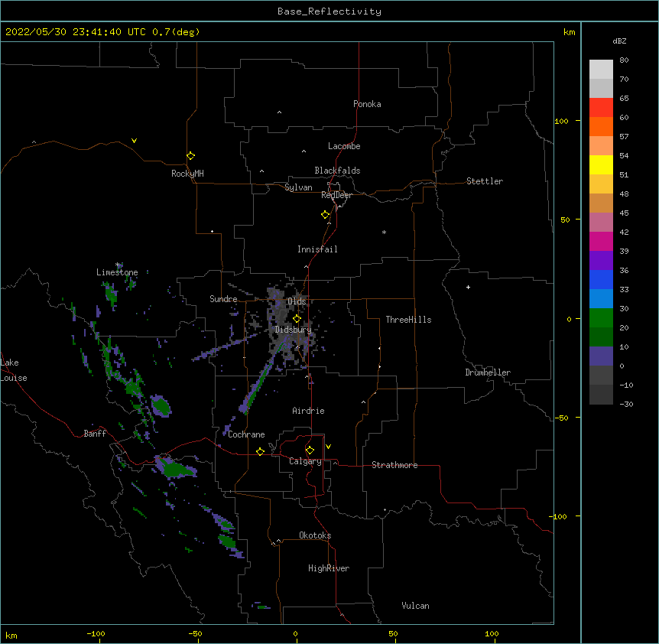Click the Base_Reflectivity title text
This screenshot has height=644, width=659.
click(329, 11)
